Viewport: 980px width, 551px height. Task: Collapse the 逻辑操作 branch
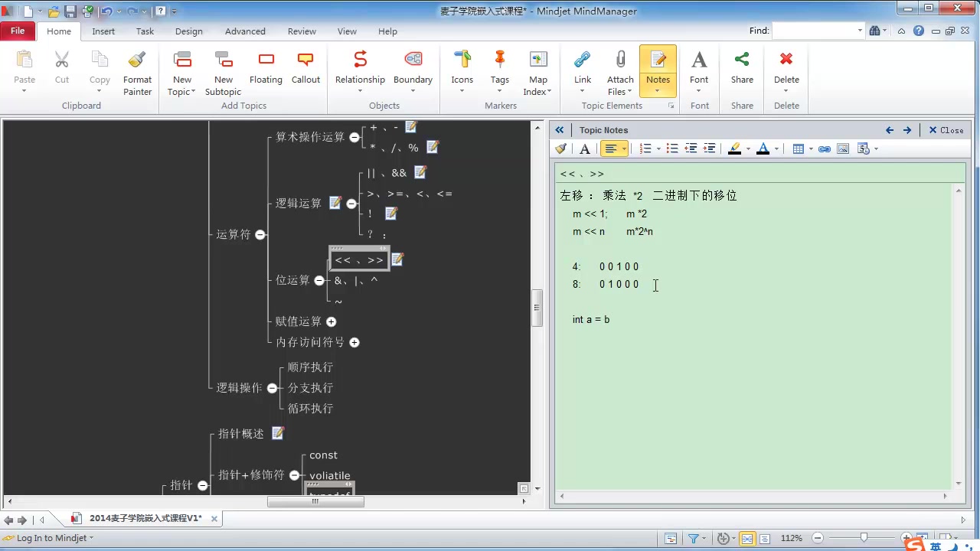pyautogui.click(x=272, y=389)
